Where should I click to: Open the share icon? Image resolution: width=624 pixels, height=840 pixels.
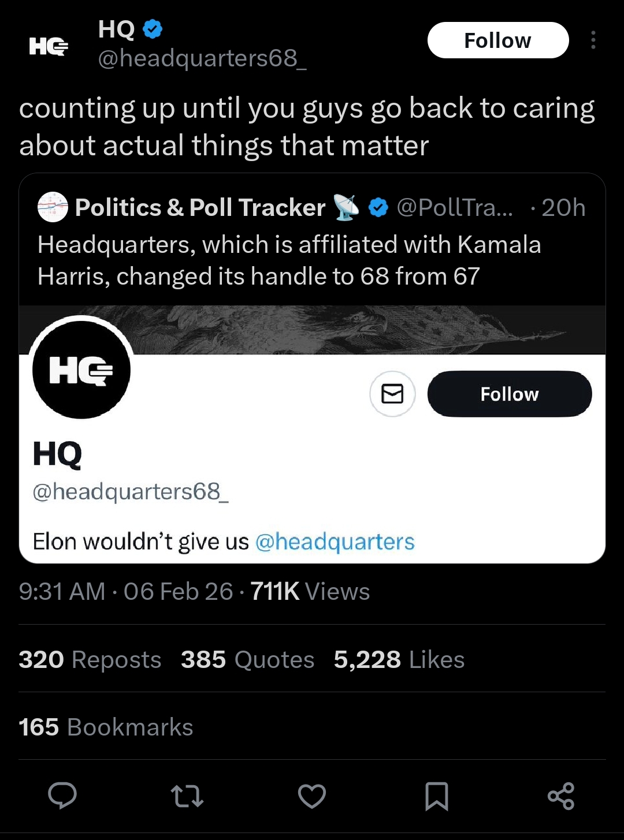click(560, 796)
